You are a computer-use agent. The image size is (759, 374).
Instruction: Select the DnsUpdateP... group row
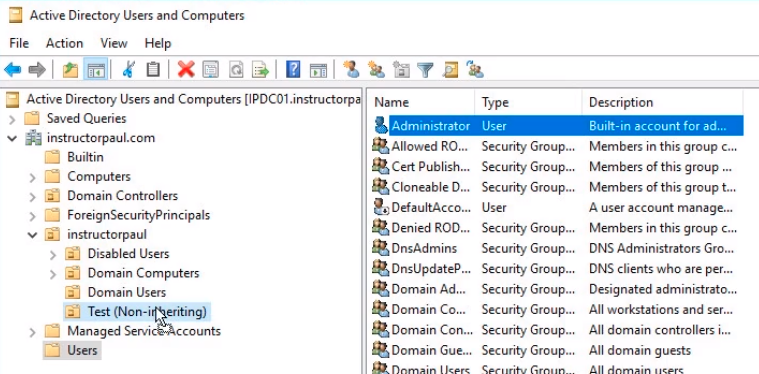pos(557,268)
